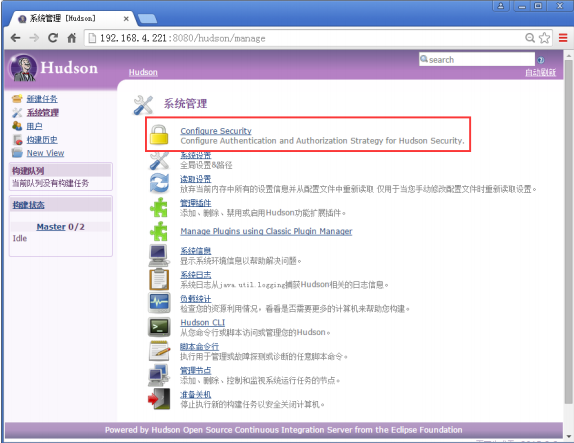Click the 系统管理 page heading
The width and height of the screenshot is (574, 443).
click(x=185, y=104)
